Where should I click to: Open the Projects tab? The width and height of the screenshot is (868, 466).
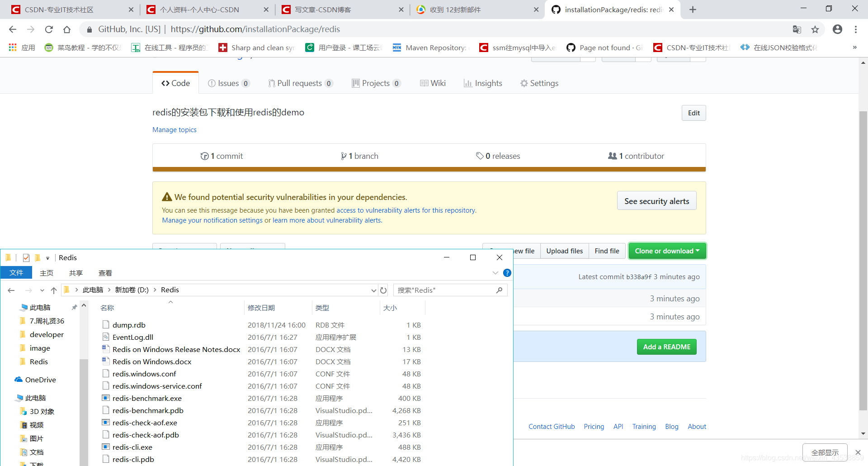pos(376,83)
